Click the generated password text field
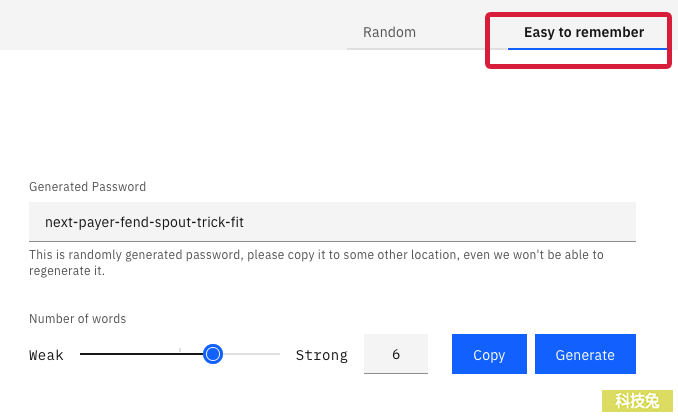 pyautogui.click(x=332, y=221)
